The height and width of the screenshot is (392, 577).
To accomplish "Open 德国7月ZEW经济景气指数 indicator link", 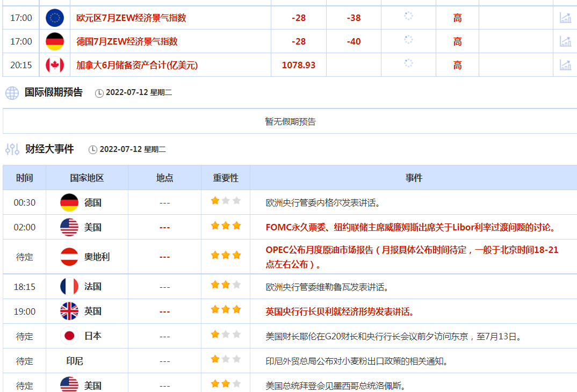I will point(127,41).
